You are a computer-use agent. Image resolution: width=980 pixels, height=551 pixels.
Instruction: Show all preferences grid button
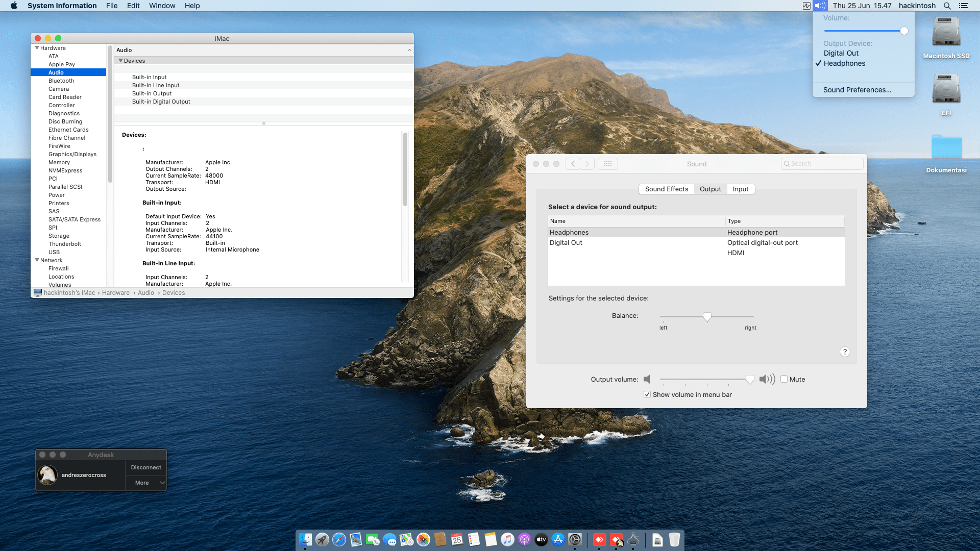coord(607,164)
